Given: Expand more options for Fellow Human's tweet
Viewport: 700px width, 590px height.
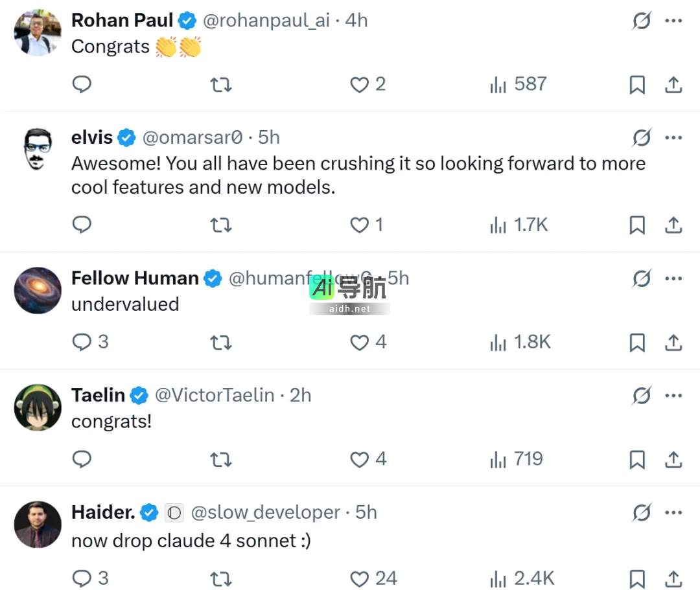Looking at the screenshot, I should 673,279.
